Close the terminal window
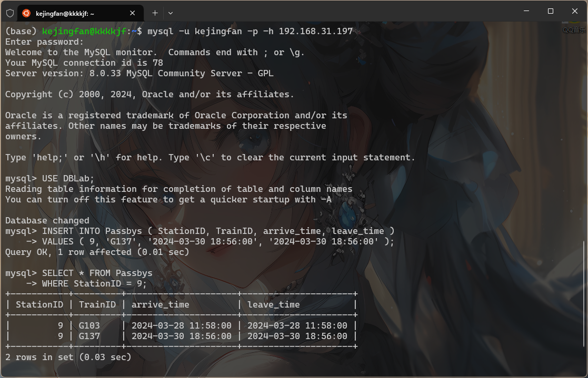Screen dimensions: 588x378 575,11
